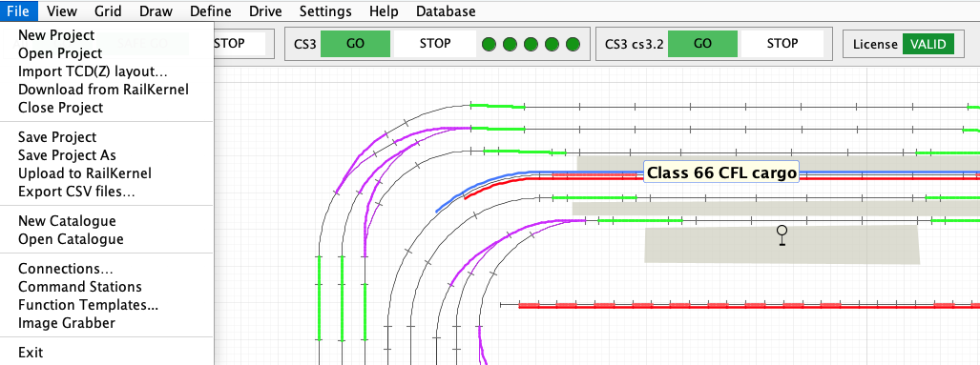Image resolution: width=980 pixels, height=365 pixels.
Task: Open the Help menu
Action: 384,11
